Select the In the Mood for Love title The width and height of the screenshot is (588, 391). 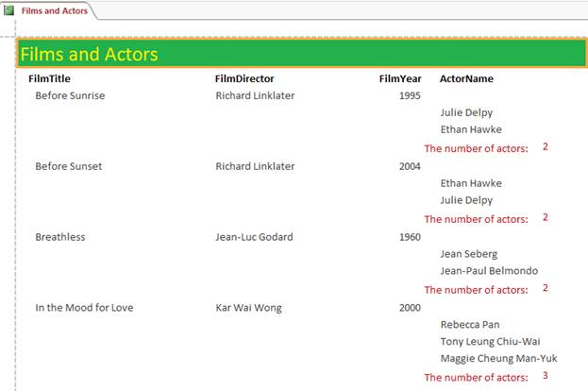click(84, 308)
